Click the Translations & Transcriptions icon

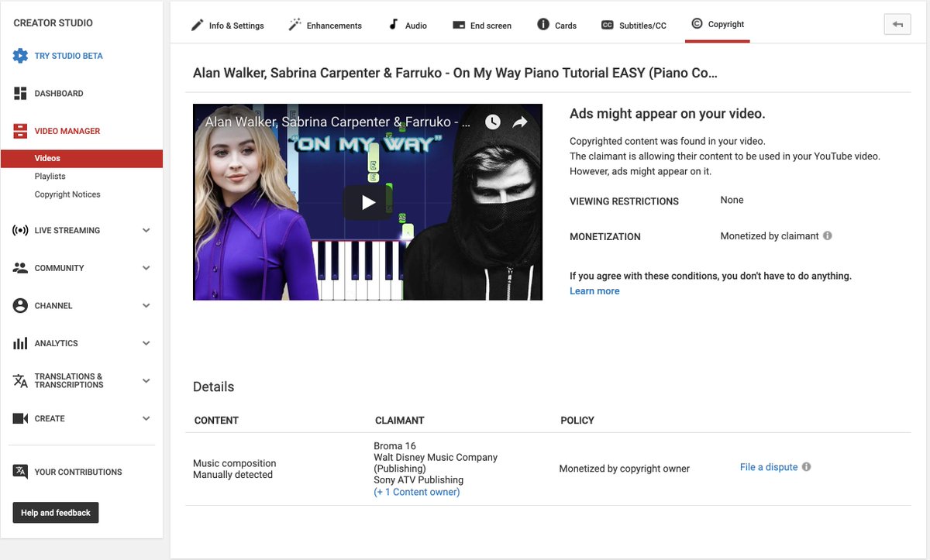click(x=20, y=380)
